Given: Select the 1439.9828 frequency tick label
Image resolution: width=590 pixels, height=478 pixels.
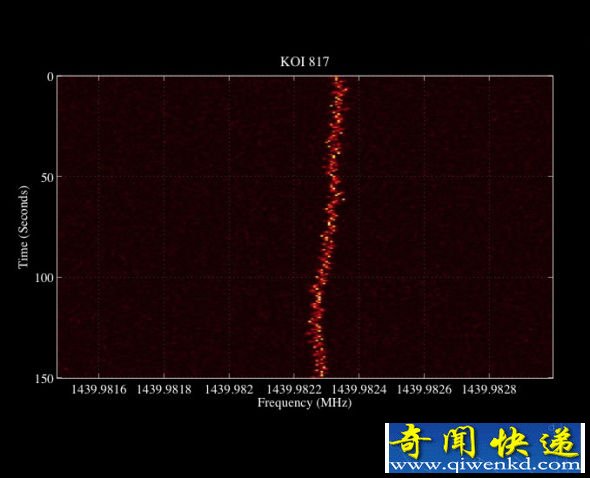Looking at the screenshot, I should coord(489,390).
